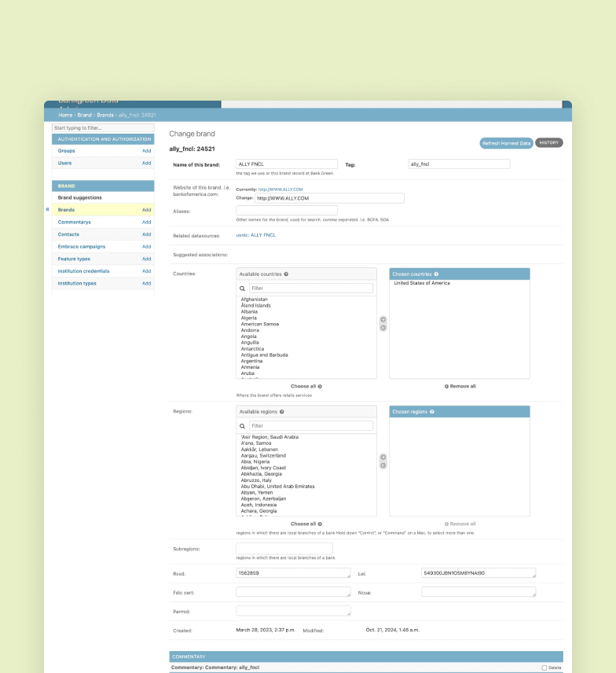Click the Fdic cert field

click(x=293, y=592)
